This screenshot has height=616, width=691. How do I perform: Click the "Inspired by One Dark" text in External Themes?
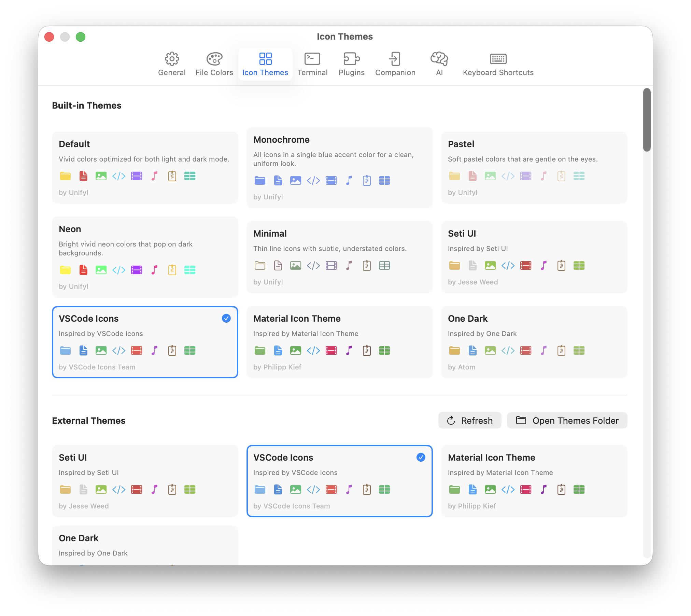93,553
